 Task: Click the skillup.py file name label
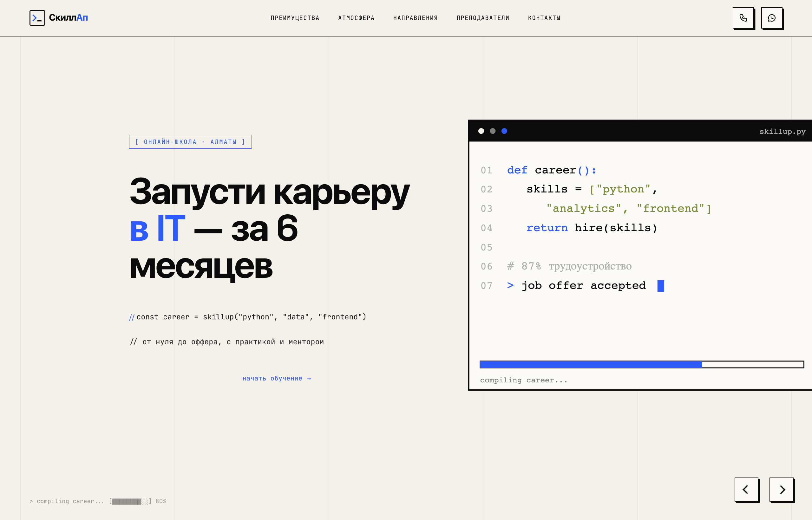point(782,132)
